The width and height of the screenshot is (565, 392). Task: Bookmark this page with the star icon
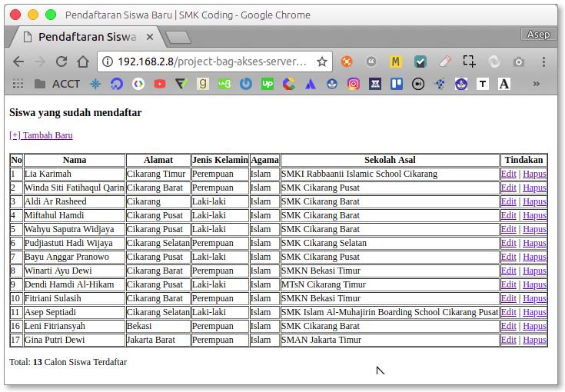[x=322, y=61]
